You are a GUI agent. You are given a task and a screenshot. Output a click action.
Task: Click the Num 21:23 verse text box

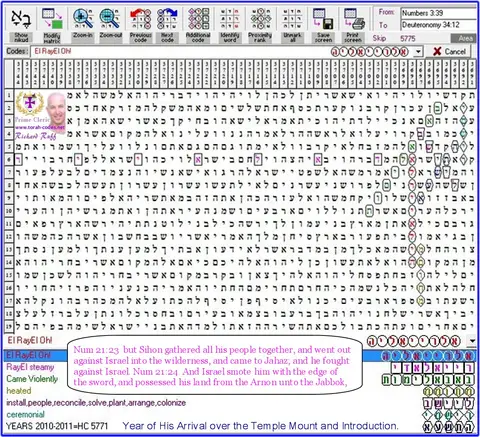pyautogui.click(x=215, y=365)
